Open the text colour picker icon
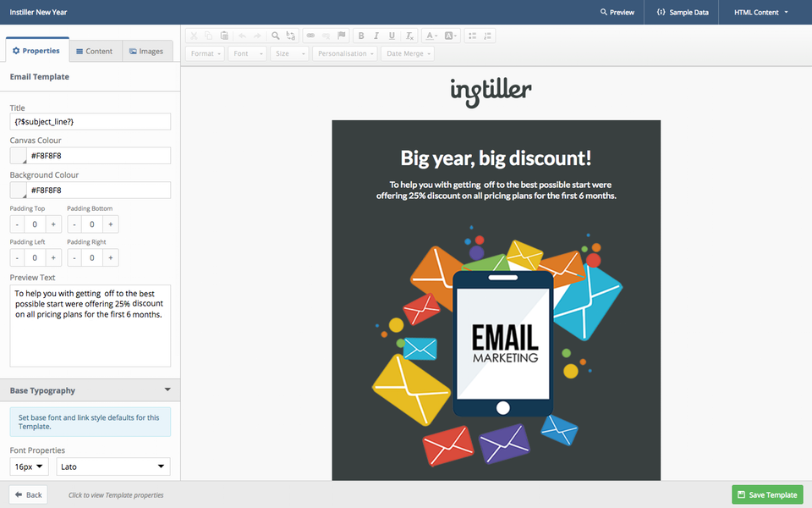Viewport: 812px width, 508px height. click(431, 36)
